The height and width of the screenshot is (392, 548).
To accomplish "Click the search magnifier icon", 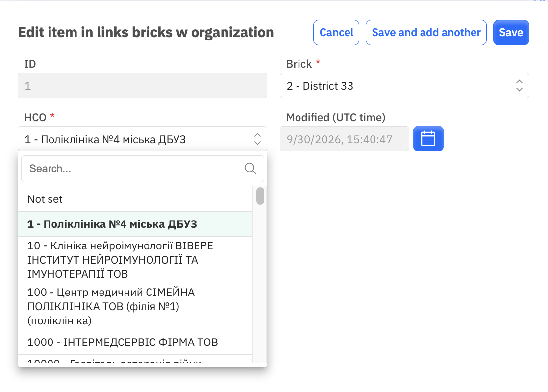I will [x=250, y=169].
